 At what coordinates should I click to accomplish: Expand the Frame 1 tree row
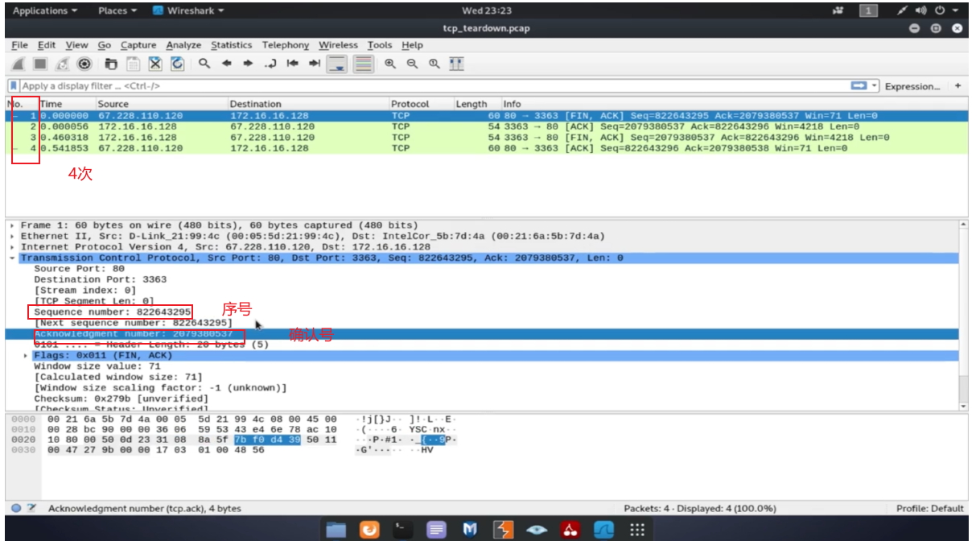tap(12, 225)
